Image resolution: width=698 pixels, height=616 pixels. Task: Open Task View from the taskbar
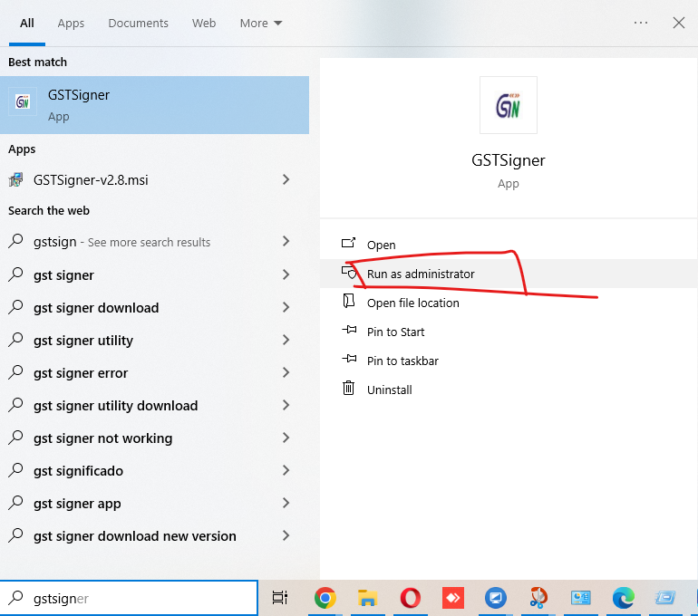(x=280, y=598)
